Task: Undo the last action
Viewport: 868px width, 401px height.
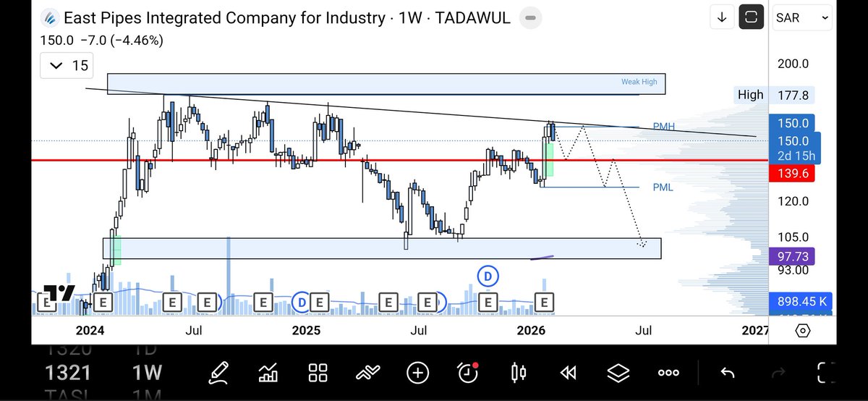Action: 728,373
